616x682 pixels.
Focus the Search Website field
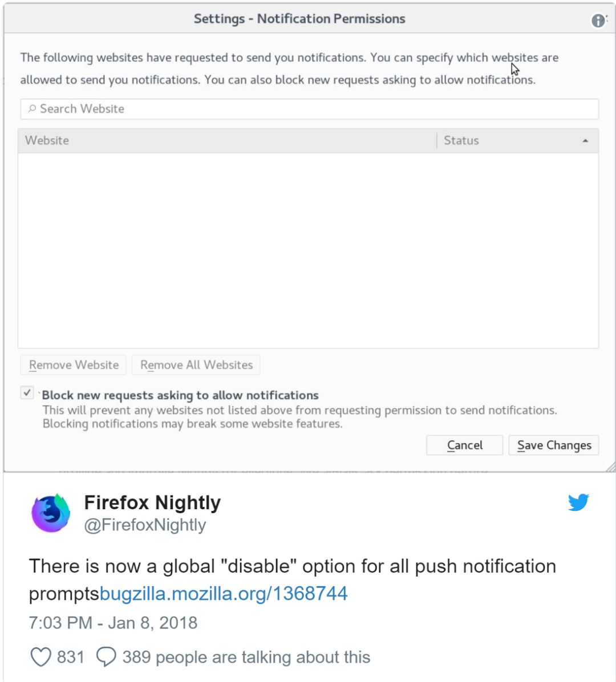309,109
